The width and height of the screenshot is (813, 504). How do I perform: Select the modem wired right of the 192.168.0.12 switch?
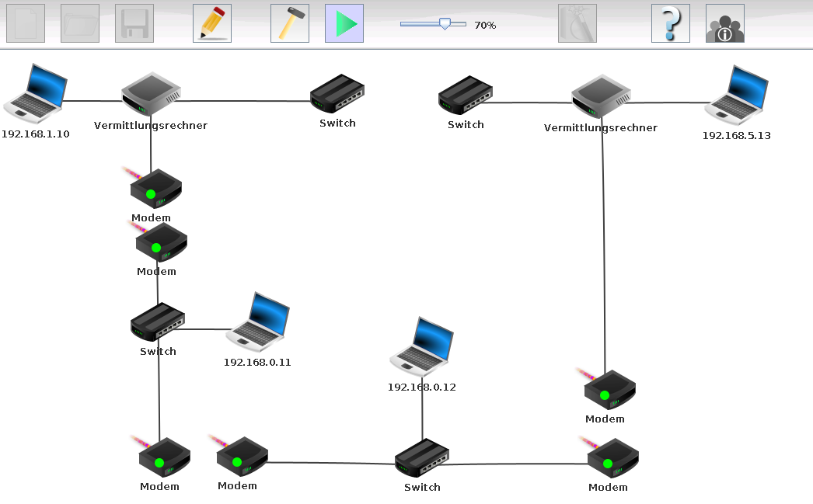613,458
